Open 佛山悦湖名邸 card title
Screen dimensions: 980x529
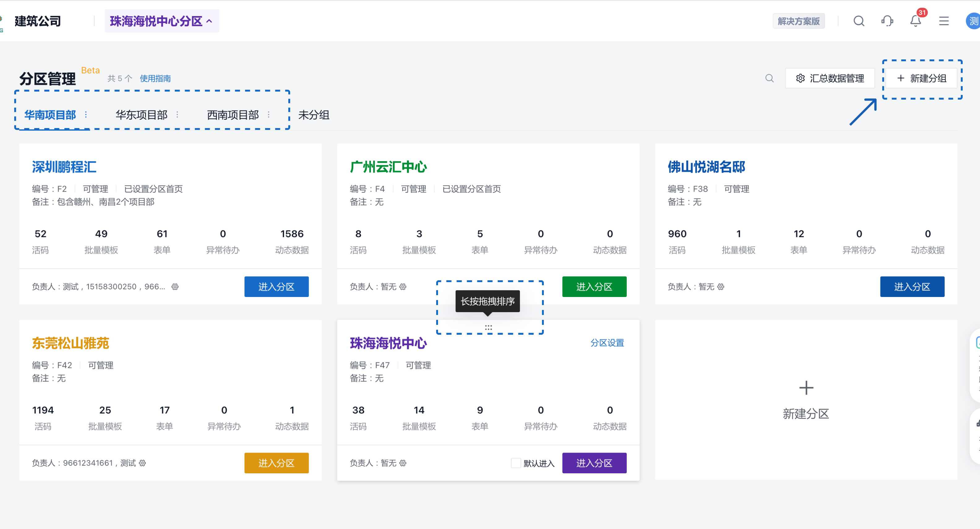707,167
